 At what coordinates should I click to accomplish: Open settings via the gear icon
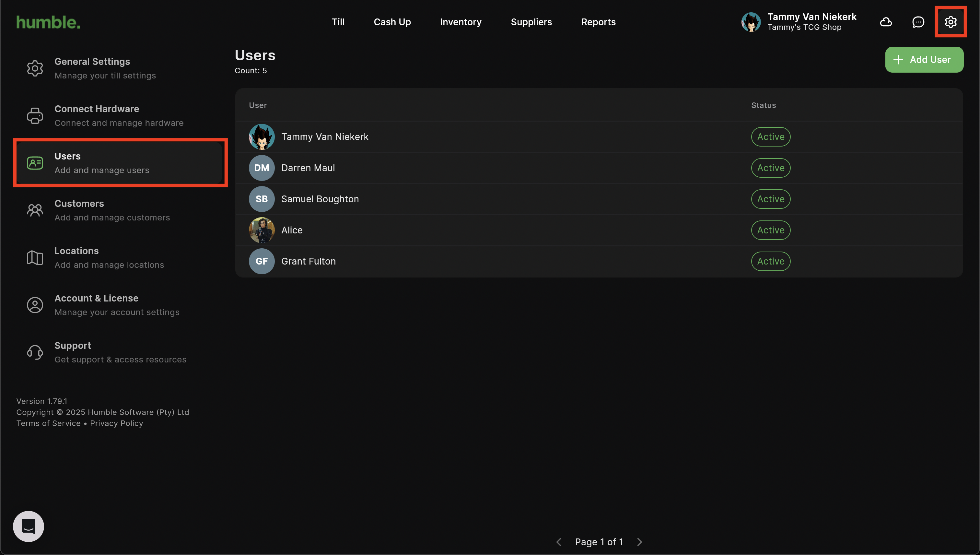(950, 22)
